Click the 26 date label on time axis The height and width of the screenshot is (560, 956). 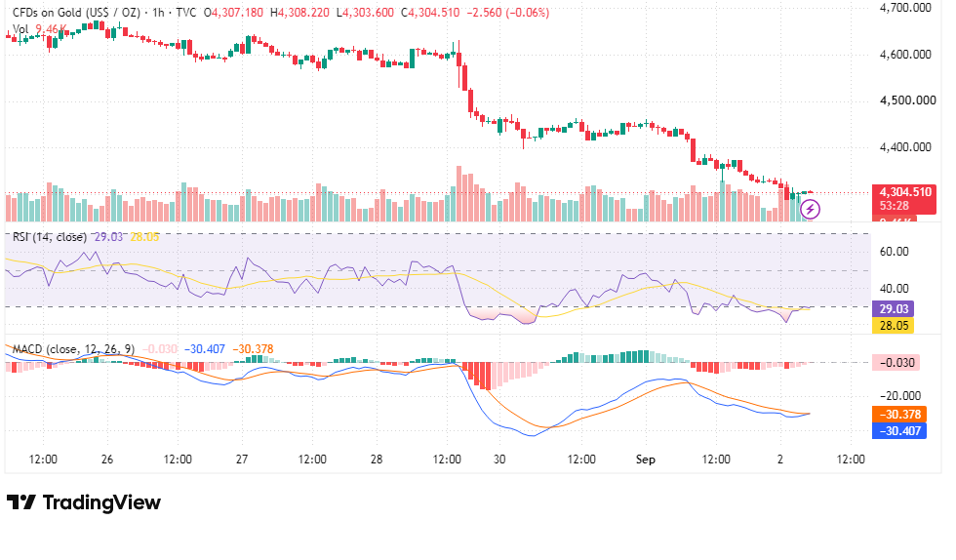pos(107,460)
